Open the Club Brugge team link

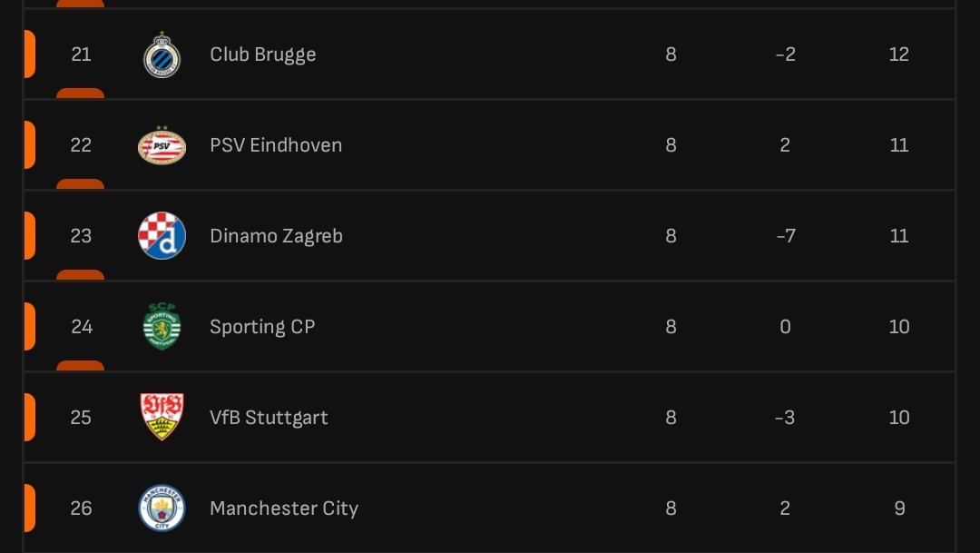pyautogui.click(x=262, y=54)
